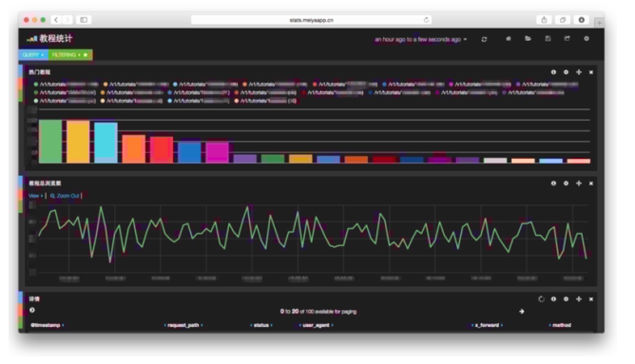Open the load dashboard folder icon

528,38
